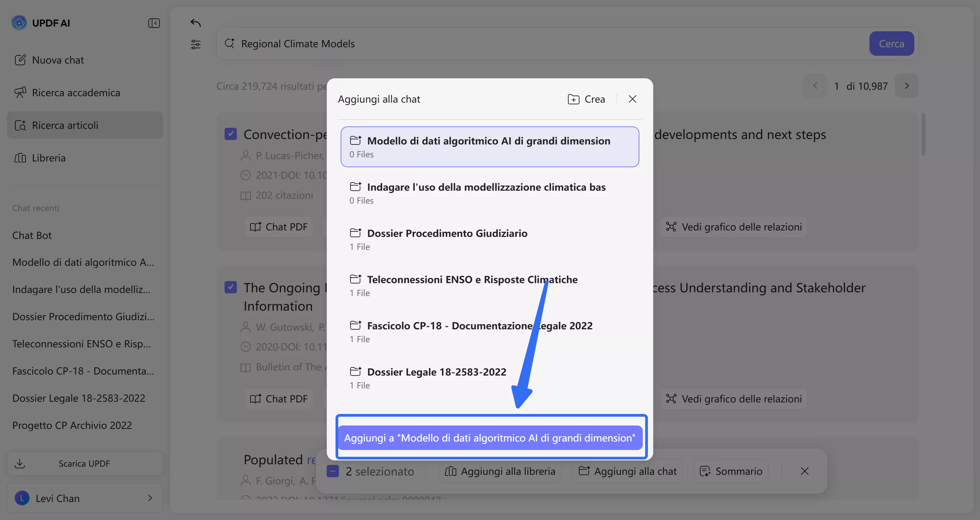Deselect the 2 selezionato checkbox
Screen dimensions: 980x520
click(332, 471)
